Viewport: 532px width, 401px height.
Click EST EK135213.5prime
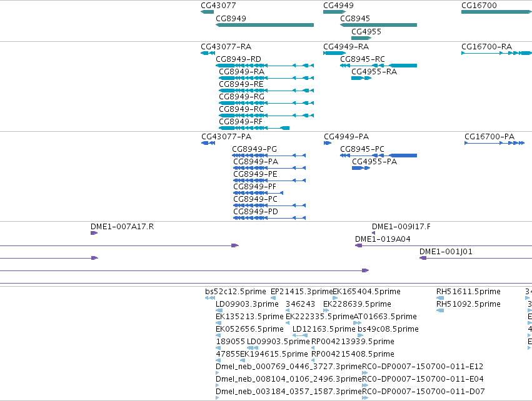pos(219,323)
